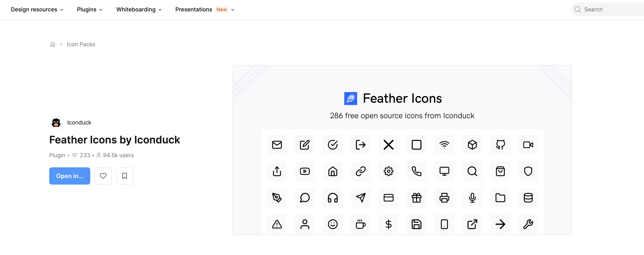
Task: Select the log-out arrow icon
Action: click(360, 145)
